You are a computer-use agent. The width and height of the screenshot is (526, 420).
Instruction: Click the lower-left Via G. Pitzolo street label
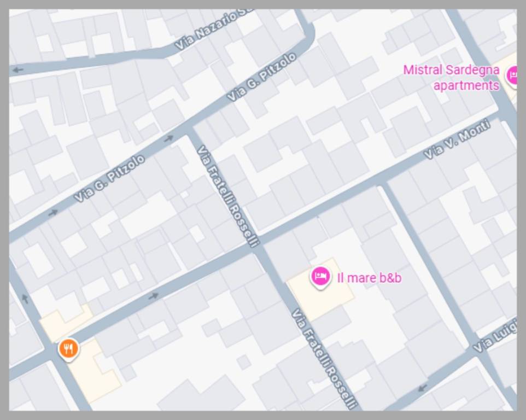tap(109, 178)
